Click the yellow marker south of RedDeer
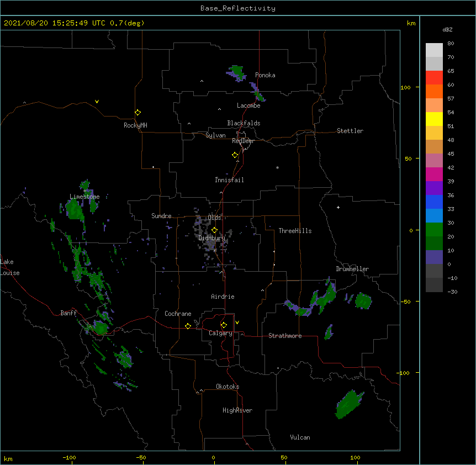Image resolution: width=476 pixels, height=465 pixels. point(235,155)
